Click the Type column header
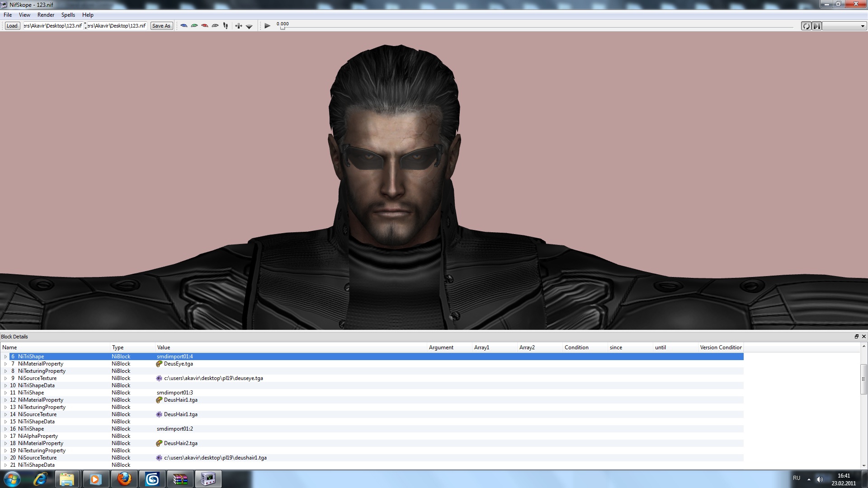 [x=132, y=347]
